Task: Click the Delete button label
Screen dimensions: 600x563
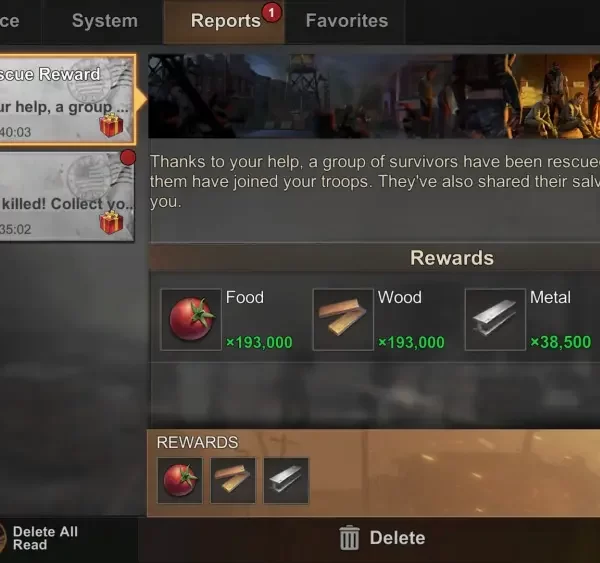Action: (x=397, y=538)
